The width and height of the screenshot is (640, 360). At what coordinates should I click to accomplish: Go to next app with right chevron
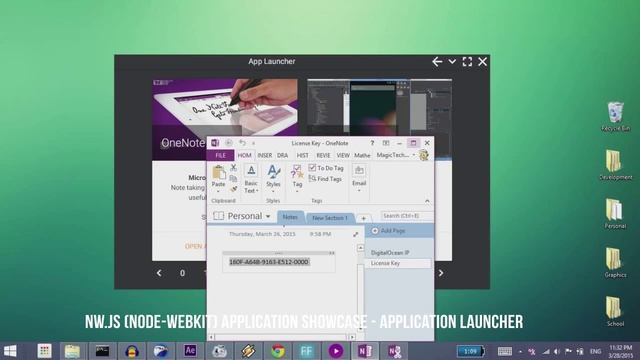441,273
